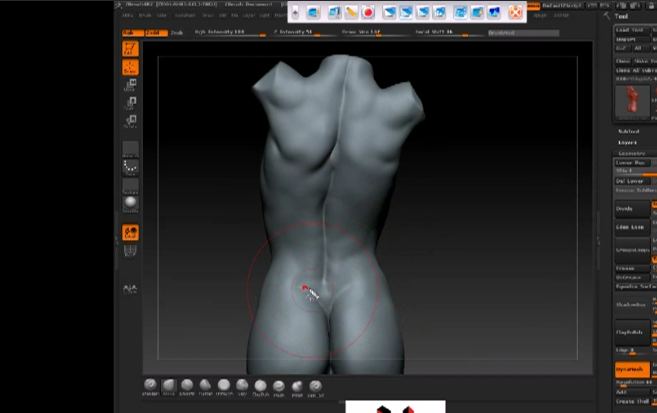This screenshot has height=413, width=657.
Task: Click the recorder toolbar's left handle arrow
Action: point(295,12)
